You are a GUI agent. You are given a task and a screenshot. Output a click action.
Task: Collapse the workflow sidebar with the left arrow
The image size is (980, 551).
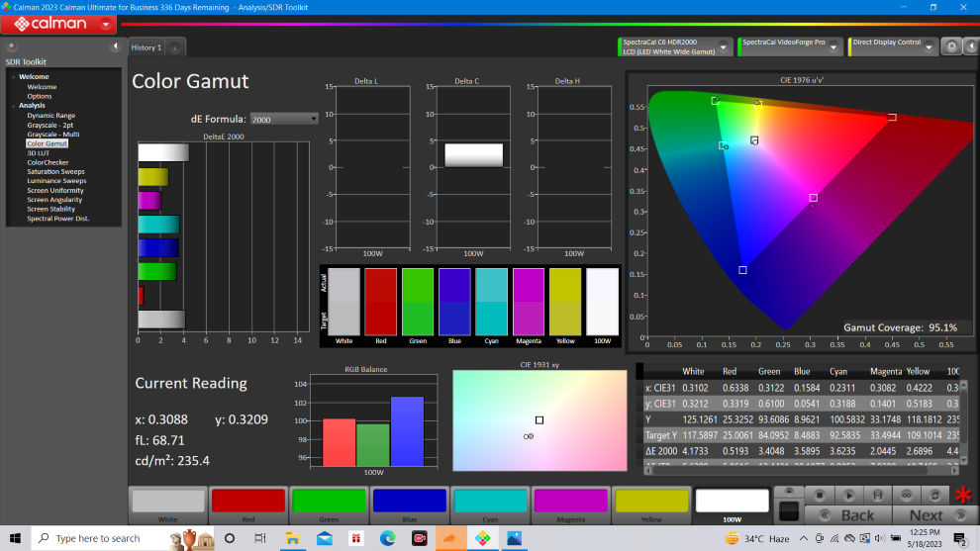(115, 46)
